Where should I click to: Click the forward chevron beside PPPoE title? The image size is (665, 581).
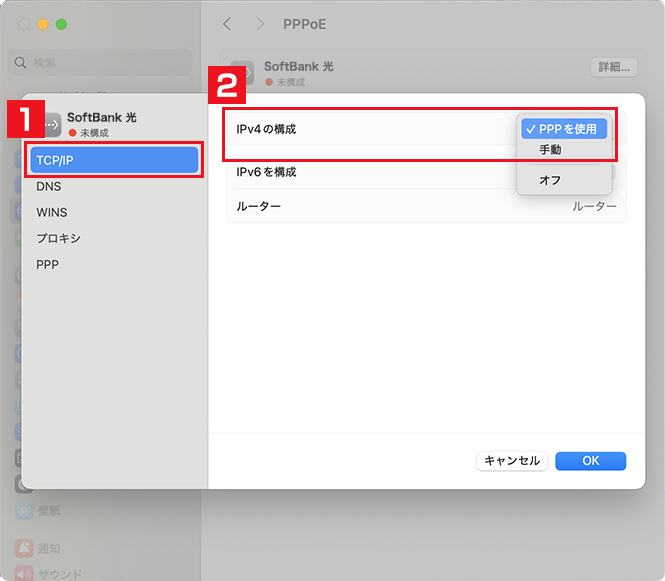(260, 23)
